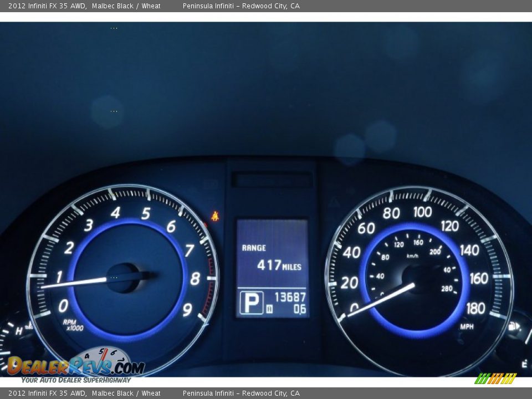Click the 417 MILES range value

[279, 265]
